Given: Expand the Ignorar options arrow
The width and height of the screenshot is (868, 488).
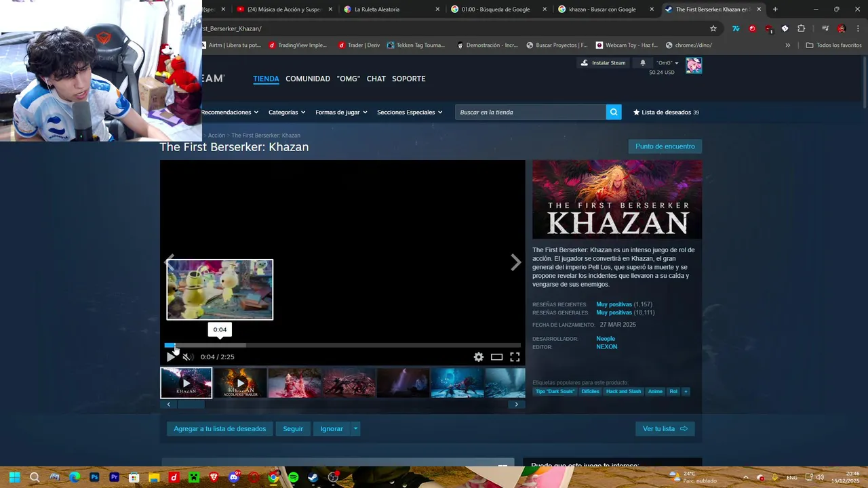Looking at the screenshot, I should pyautogui.click(x=355, y=428).
